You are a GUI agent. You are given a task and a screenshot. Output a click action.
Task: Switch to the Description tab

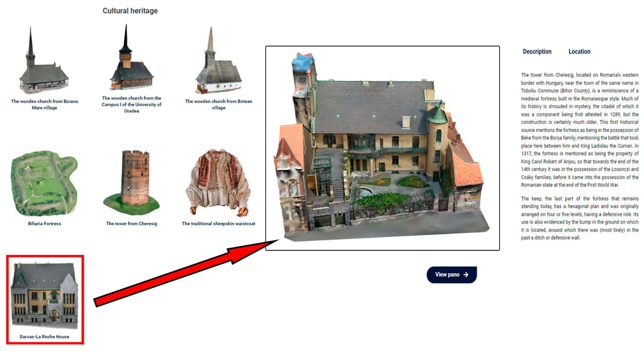click(x=537, y=52)
